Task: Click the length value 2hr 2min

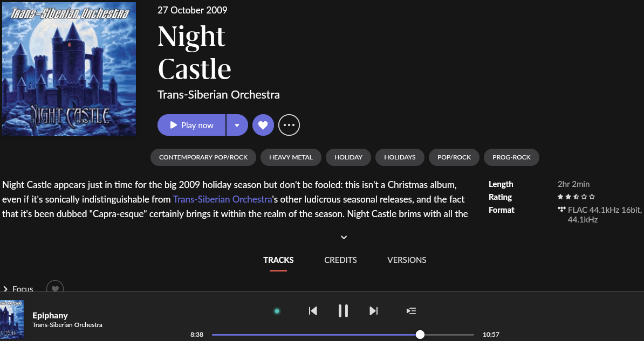Action: coord(573,184)
